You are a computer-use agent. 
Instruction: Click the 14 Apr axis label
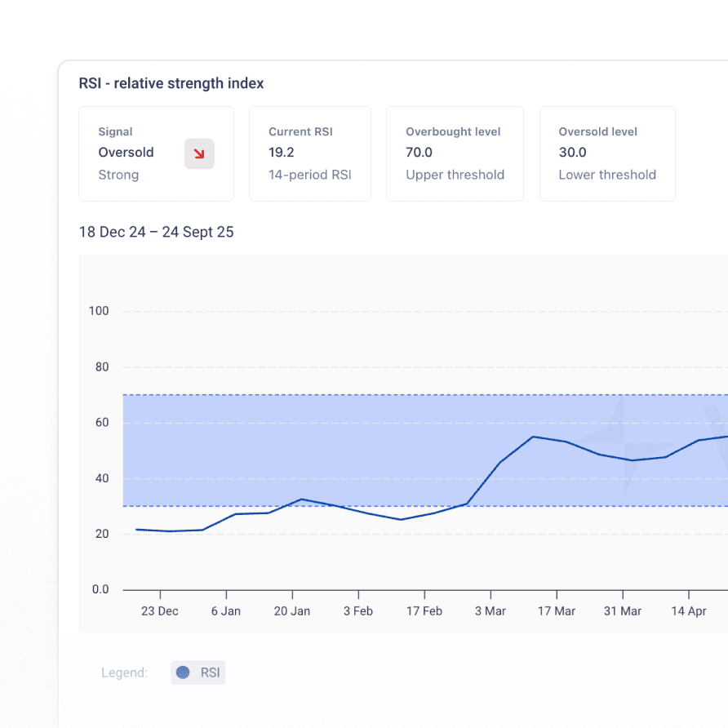tap(688, 611)
